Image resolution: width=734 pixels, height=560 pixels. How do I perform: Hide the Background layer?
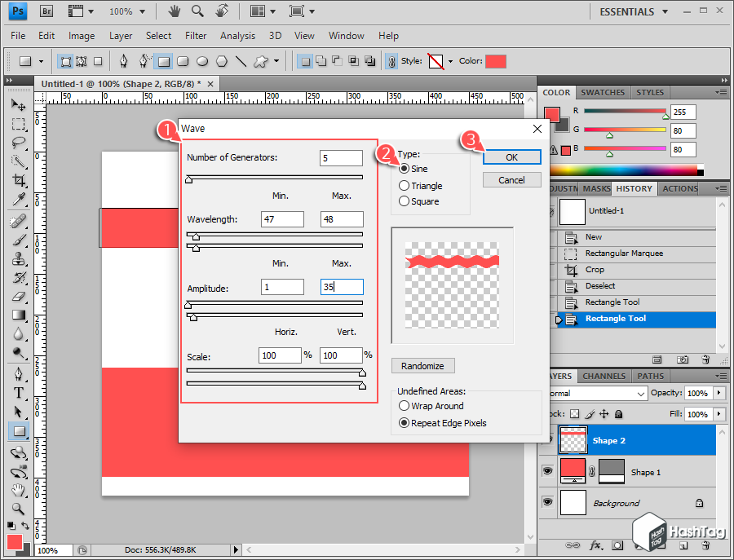tap(547, 502)
